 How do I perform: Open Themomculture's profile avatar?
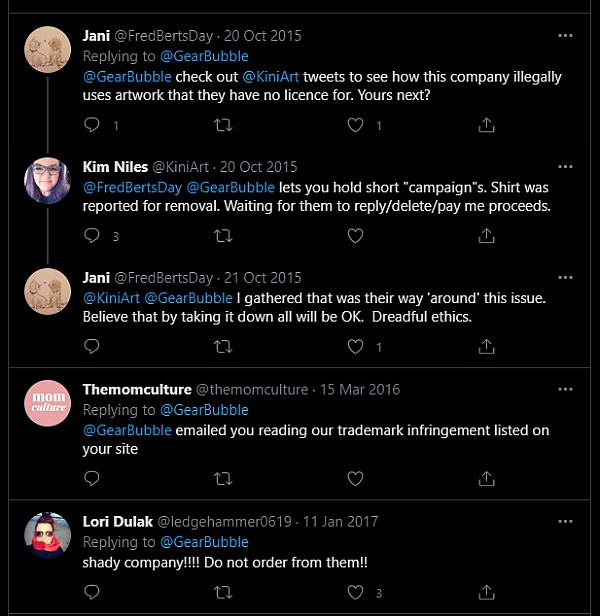pos(46,404)
